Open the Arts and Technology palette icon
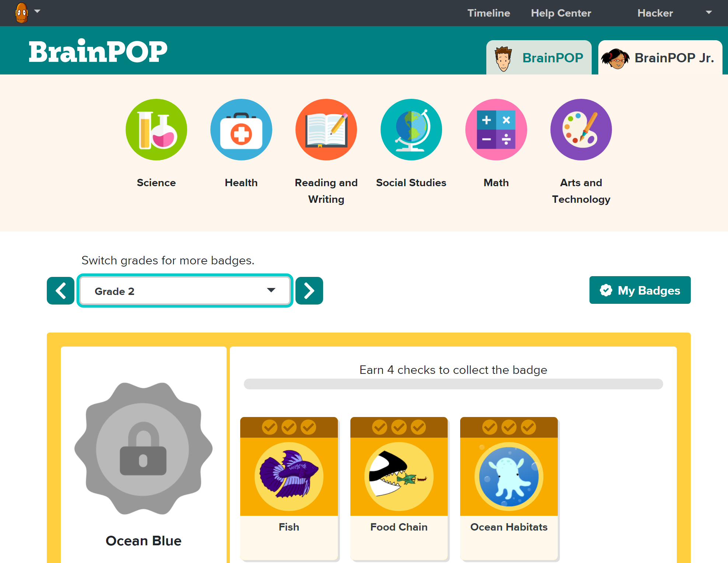The width and height of the screenshot is (728, 563). click(x=581, y=129)
